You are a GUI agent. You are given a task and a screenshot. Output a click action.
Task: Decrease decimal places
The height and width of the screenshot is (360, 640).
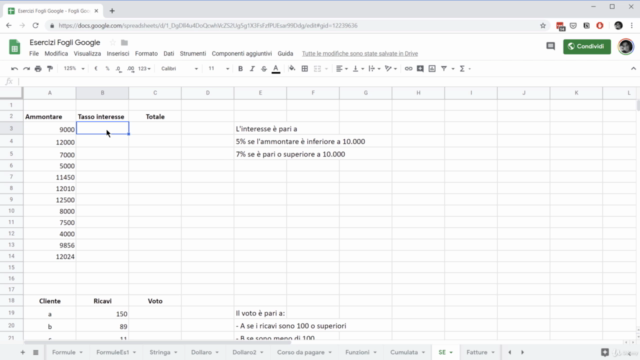click(118, 69)
